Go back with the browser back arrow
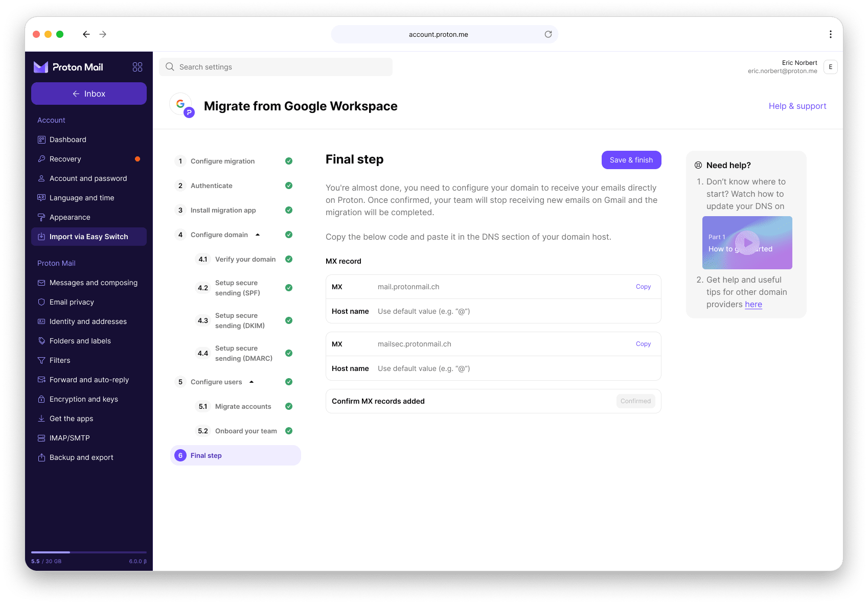This screenshot has width=868, height=604. (x=86, y=34)
